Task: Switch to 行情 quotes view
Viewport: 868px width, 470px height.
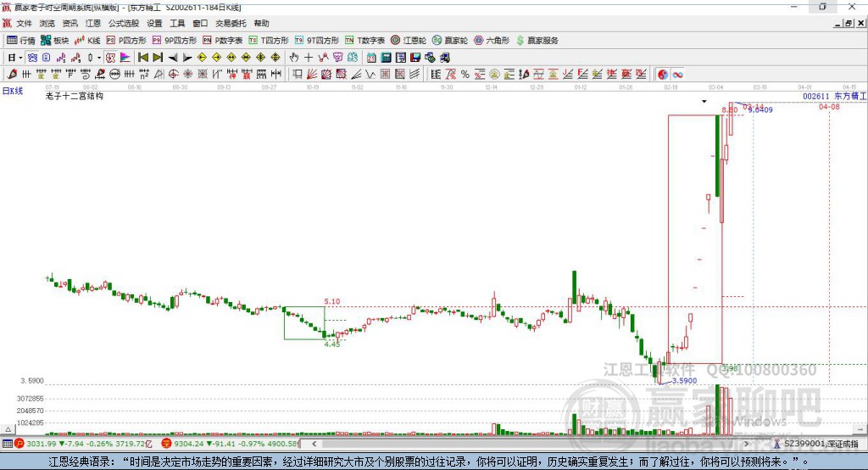Action: click(x=21, y=40)
